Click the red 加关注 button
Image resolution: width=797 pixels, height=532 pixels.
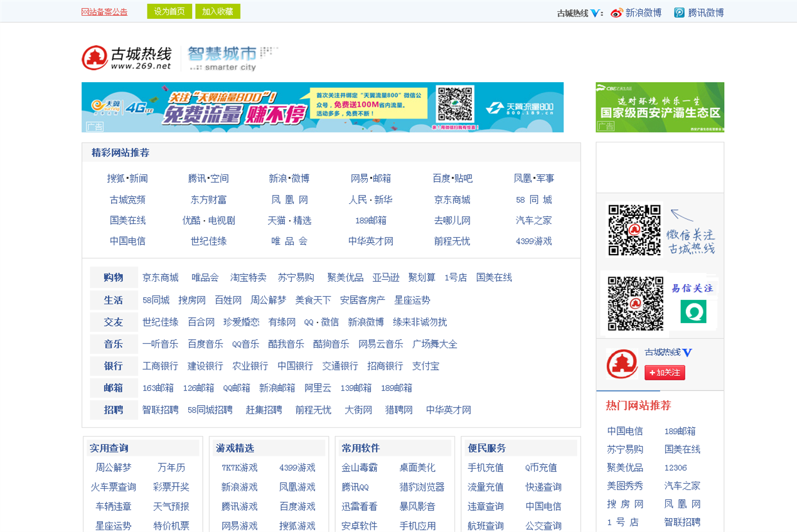(665, 373)
